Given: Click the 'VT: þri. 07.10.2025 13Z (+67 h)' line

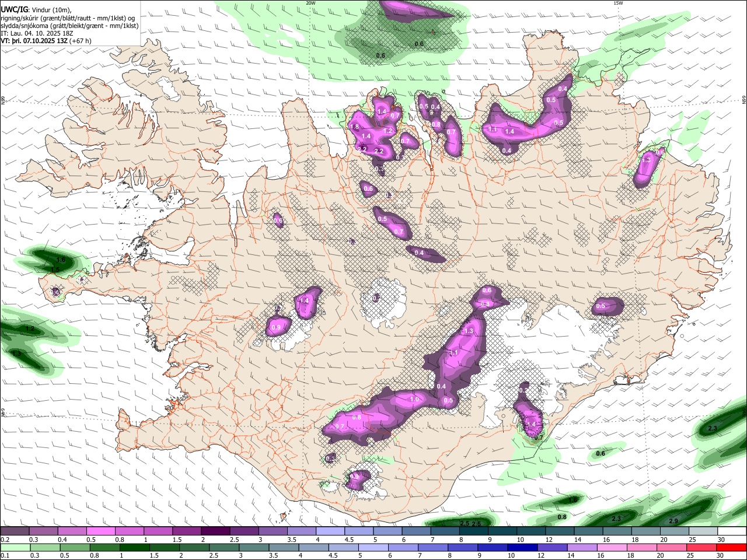Looking at the screenshot, I should pyautogui.click(x=46, y=41).
